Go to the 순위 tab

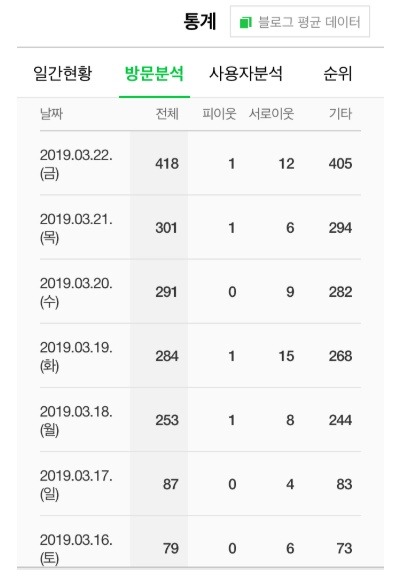click(x=338, y=73)
